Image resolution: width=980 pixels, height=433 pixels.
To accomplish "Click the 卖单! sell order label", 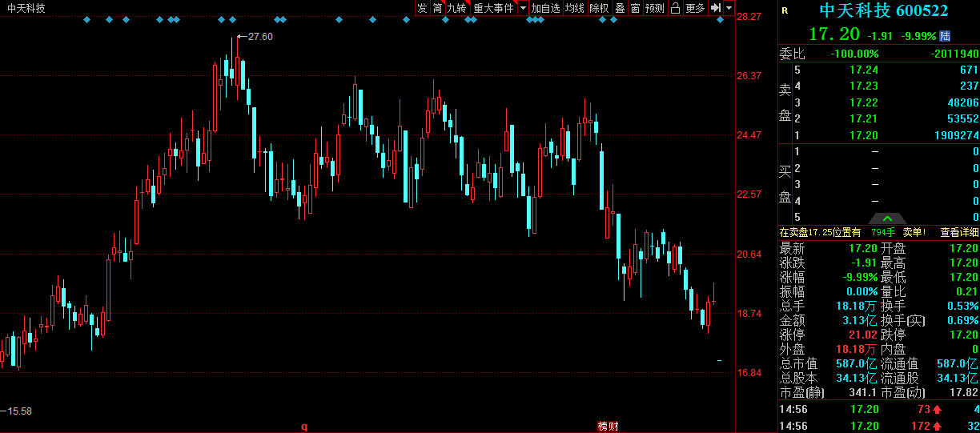I will [x=914, y=232].
